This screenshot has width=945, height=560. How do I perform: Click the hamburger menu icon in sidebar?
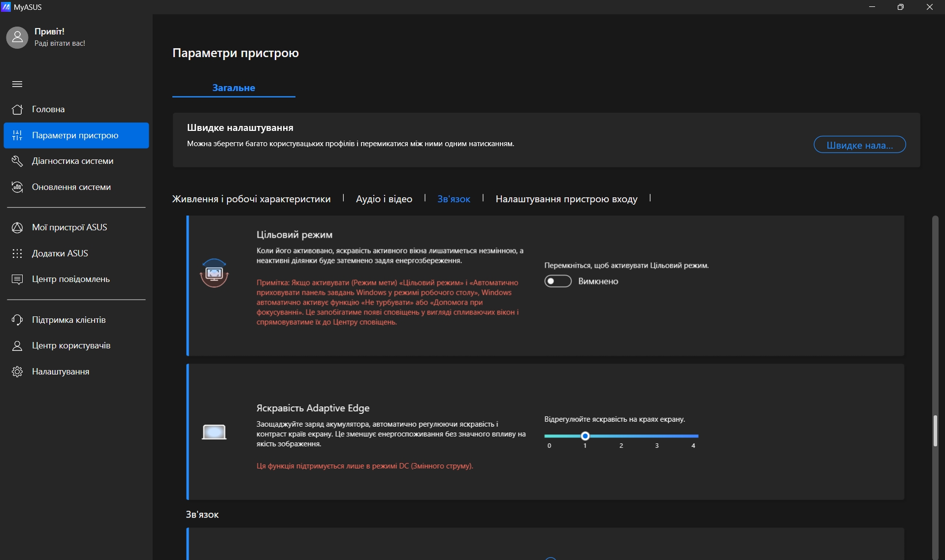tap(17, 84)
